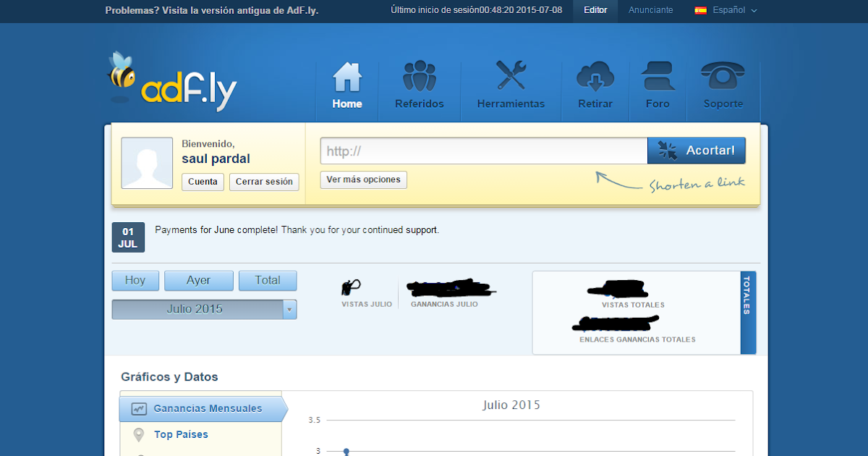This screenshot has width=868, height=456.
Task: Click the Top Países location pin icon
Action: point(139,435)
